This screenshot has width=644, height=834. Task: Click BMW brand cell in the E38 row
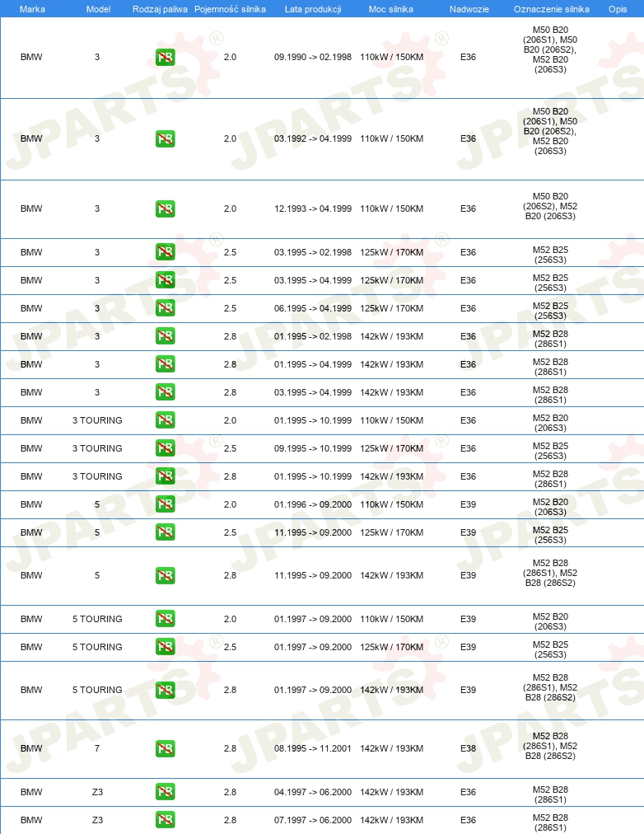coord(31,748)
